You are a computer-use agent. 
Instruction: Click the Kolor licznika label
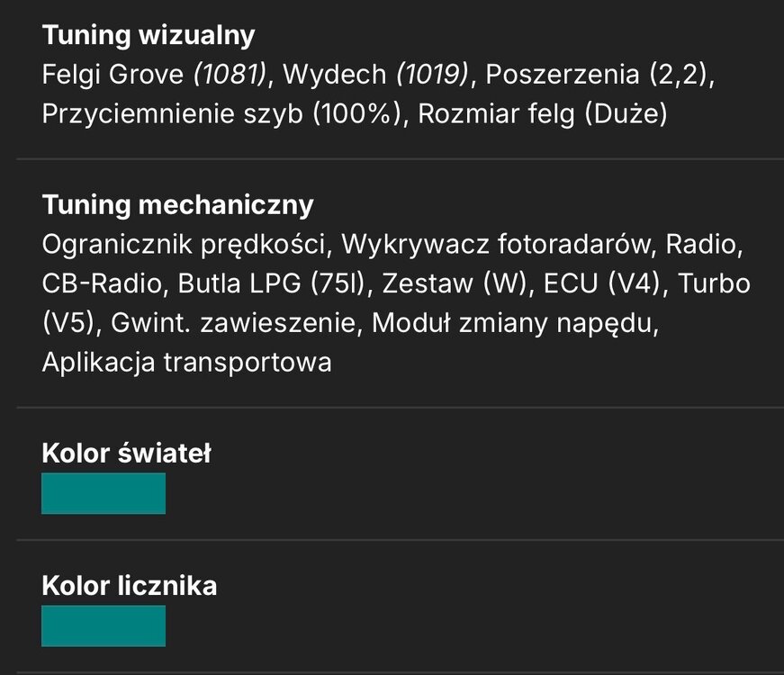pos(130,586)
